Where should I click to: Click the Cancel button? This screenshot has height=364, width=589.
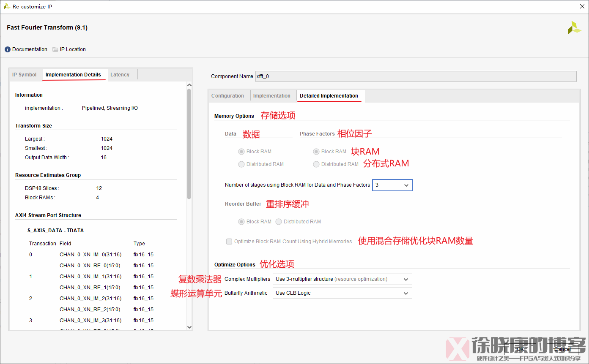coord(562,349)
